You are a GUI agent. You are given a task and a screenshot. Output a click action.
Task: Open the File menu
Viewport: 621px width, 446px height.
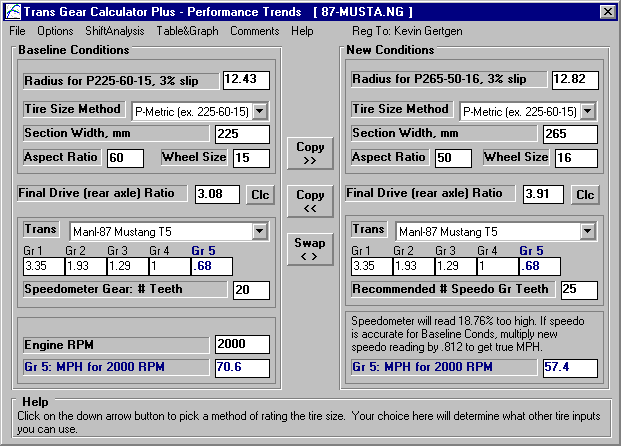coord(17,31)
